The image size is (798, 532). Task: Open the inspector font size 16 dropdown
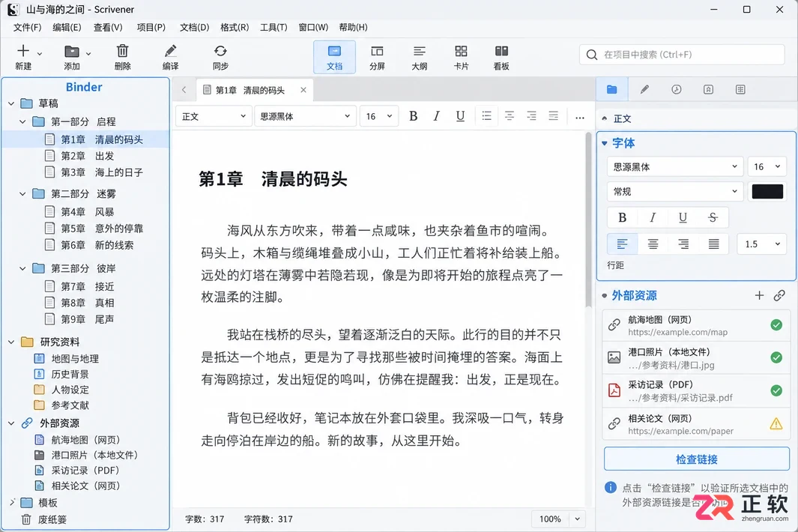pos(767,166)
